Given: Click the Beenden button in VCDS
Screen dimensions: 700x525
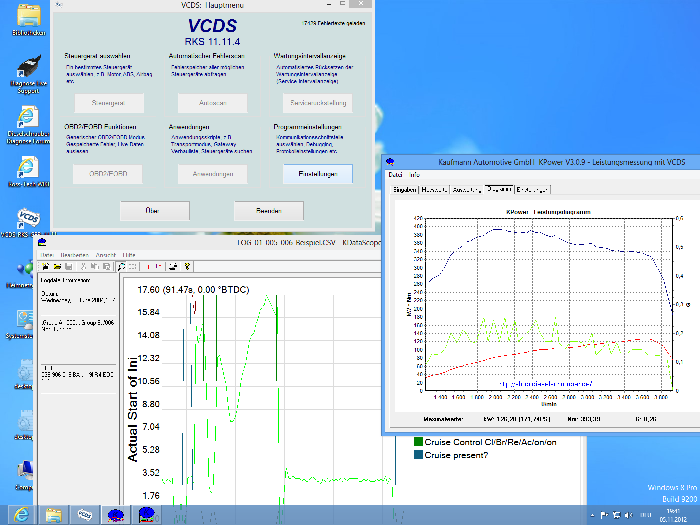Looking at the screenshot, I should point(269,211).
